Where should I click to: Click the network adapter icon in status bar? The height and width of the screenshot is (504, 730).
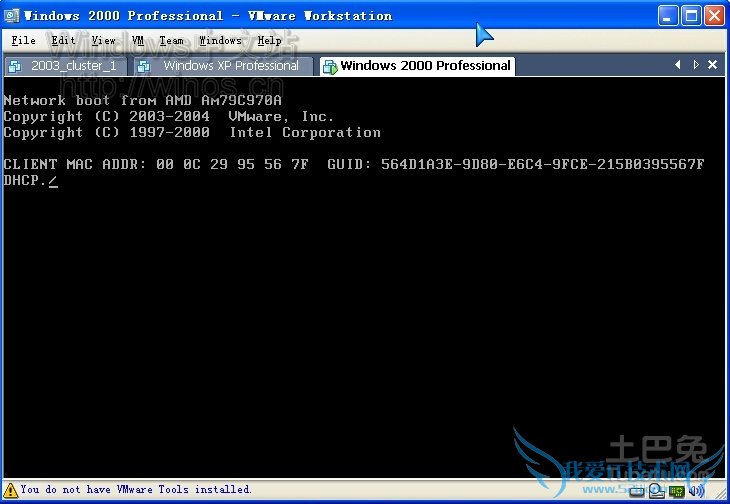click(676, 491)
